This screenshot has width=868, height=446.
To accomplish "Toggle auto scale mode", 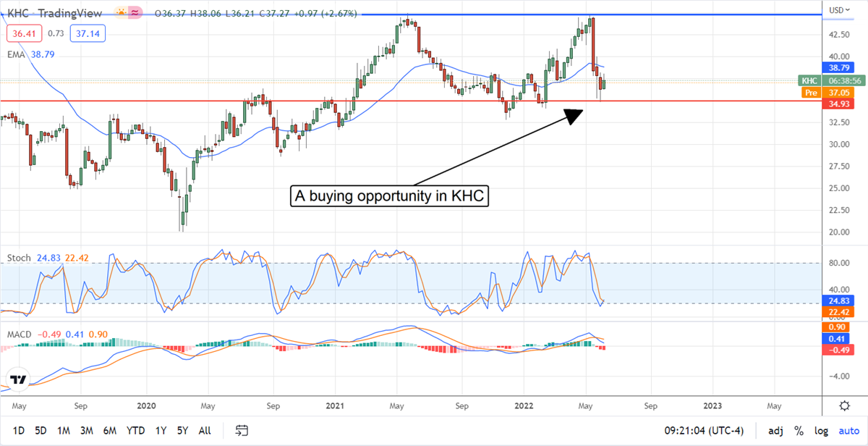I will tap(848, 430).
